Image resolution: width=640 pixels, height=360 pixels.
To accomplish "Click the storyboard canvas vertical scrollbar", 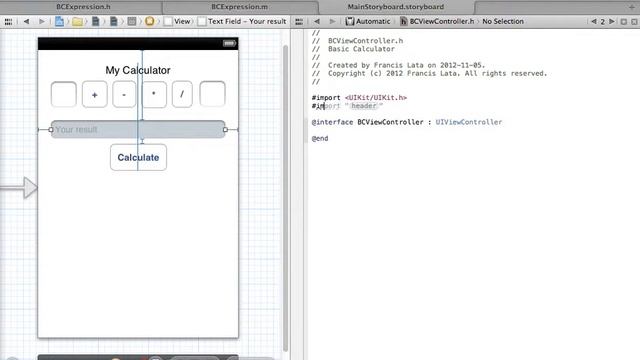I will pos(285,198).
